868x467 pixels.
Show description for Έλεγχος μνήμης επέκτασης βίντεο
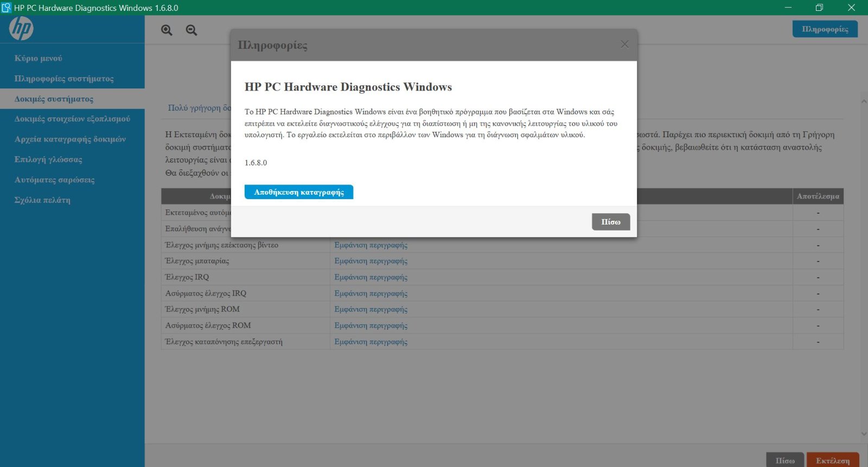point(371,245)
